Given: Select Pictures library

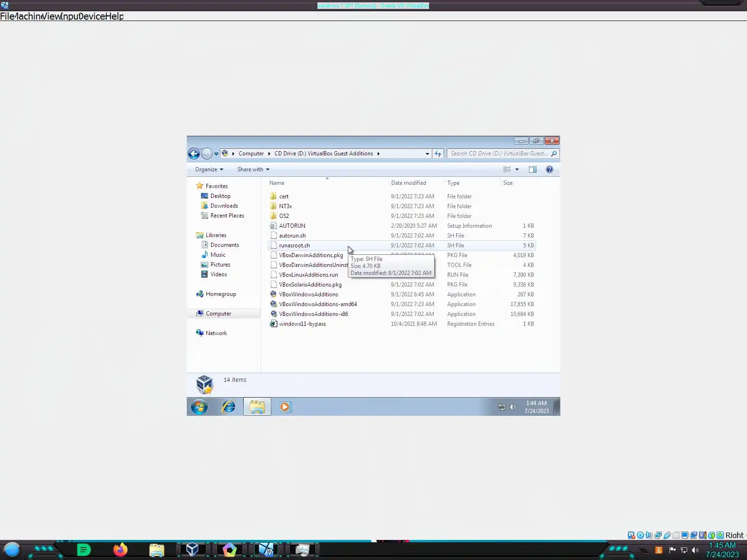Looking at the screenshot, I should coord(220,265).
